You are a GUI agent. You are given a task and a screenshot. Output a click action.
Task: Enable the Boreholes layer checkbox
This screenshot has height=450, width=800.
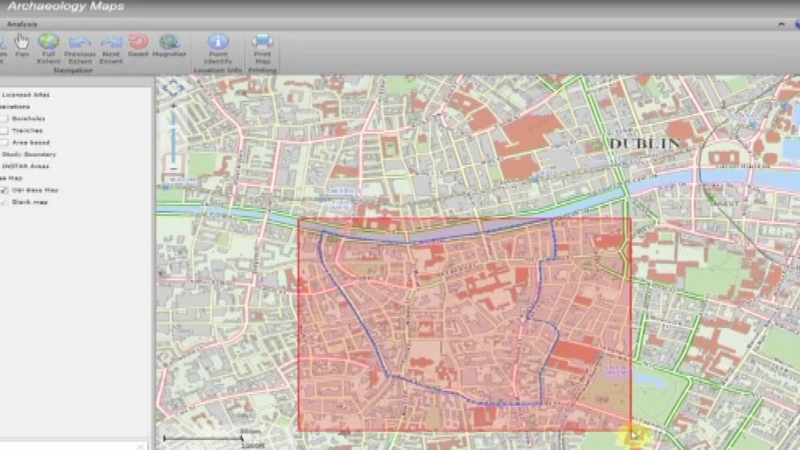pyautogui.click(x=5, y=118)
